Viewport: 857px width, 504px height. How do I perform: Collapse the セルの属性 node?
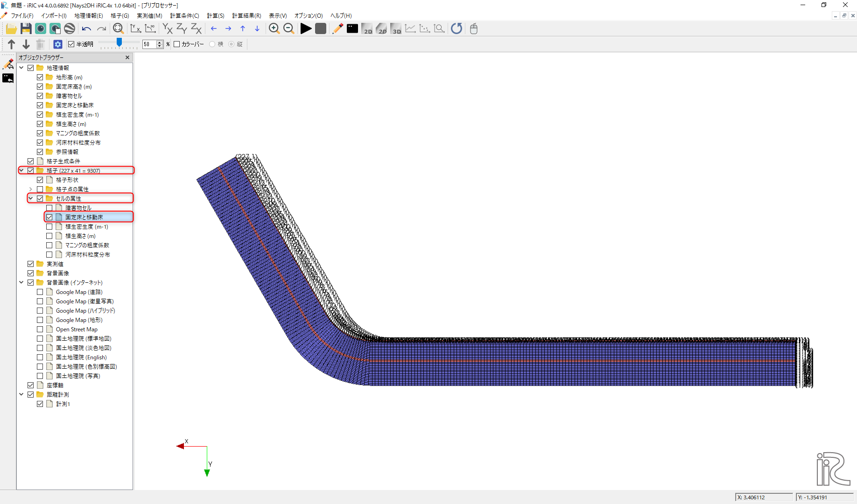coord(31,199)
